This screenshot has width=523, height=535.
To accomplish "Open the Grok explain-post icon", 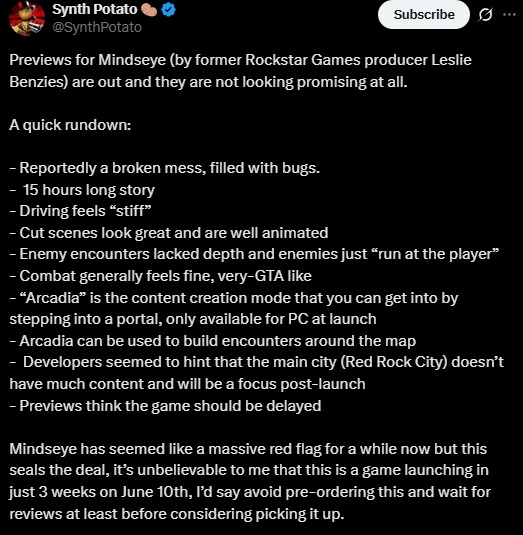I will pos(485,15).
